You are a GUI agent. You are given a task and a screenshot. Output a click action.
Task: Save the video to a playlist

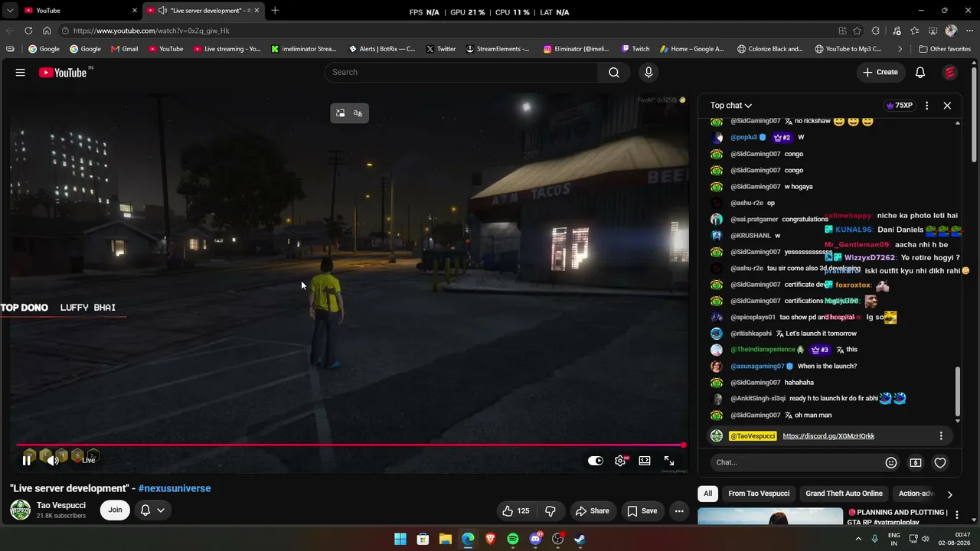(642, 510)
